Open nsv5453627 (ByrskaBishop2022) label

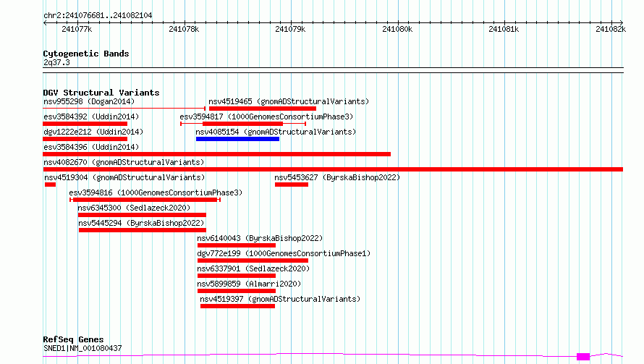[x=337, y=177]
